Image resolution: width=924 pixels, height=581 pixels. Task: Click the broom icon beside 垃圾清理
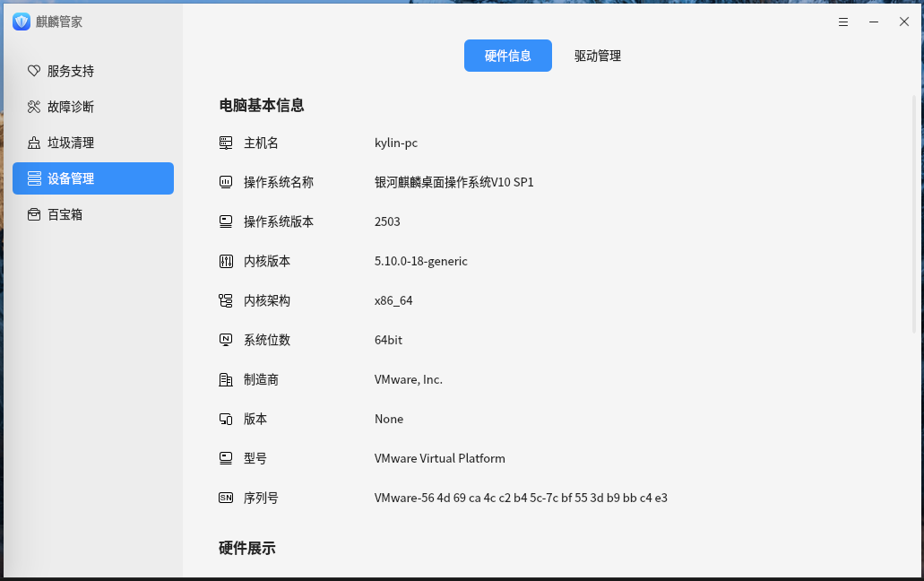point(34,143)
